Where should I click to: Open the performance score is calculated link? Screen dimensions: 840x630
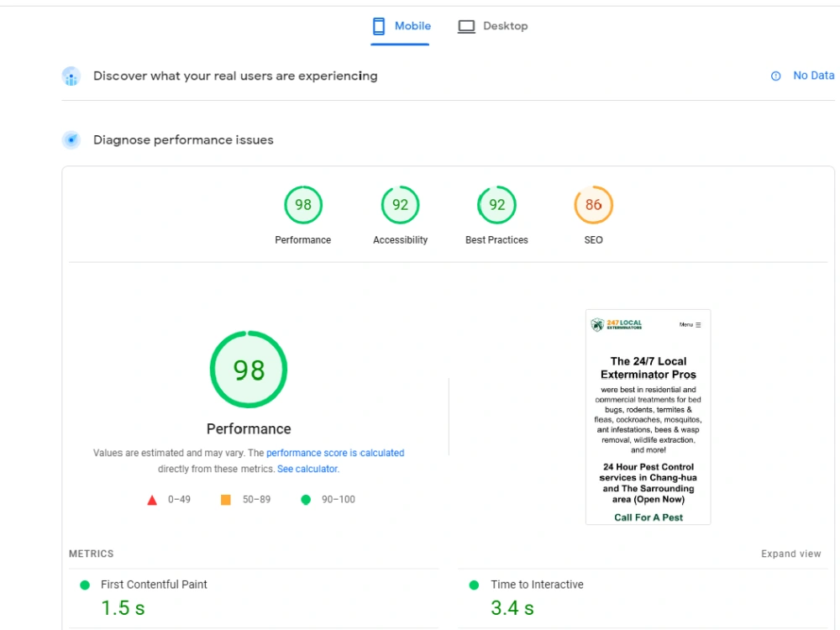(x=335, y=453)
